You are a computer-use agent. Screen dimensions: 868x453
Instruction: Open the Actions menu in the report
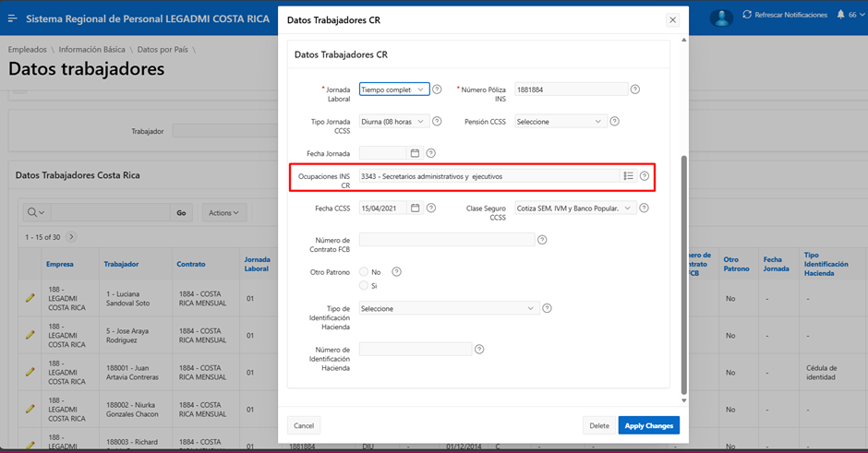point(223,213)
